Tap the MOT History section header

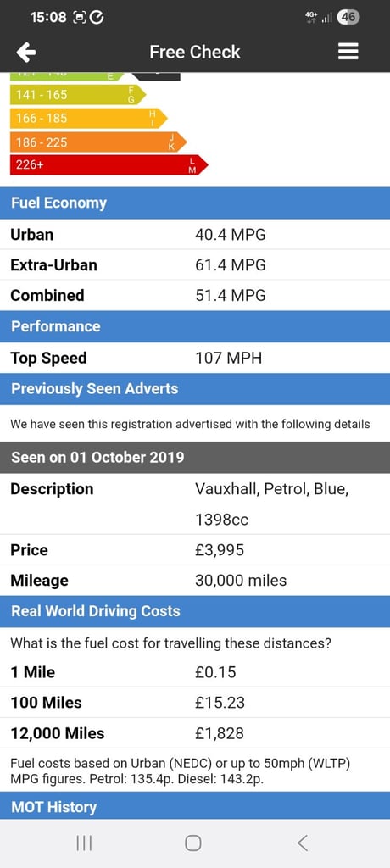coord(195,806)
